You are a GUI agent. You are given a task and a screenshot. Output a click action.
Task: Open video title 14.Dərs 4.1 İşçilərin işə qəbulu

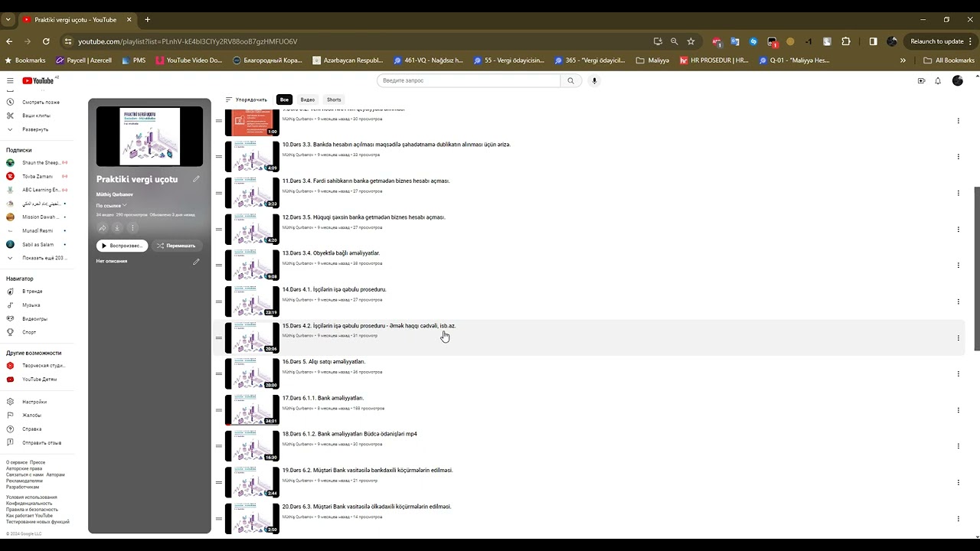pos(334,289)
